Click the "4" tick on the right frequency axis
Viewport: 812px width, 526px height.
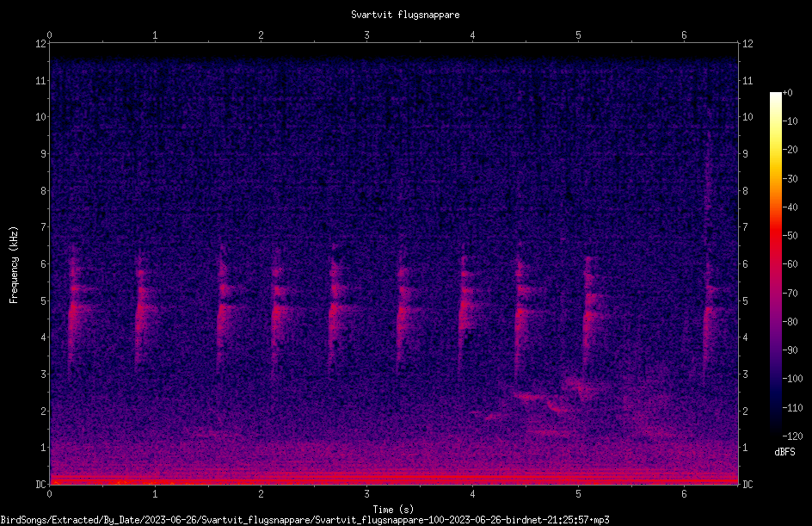point(745,337)
